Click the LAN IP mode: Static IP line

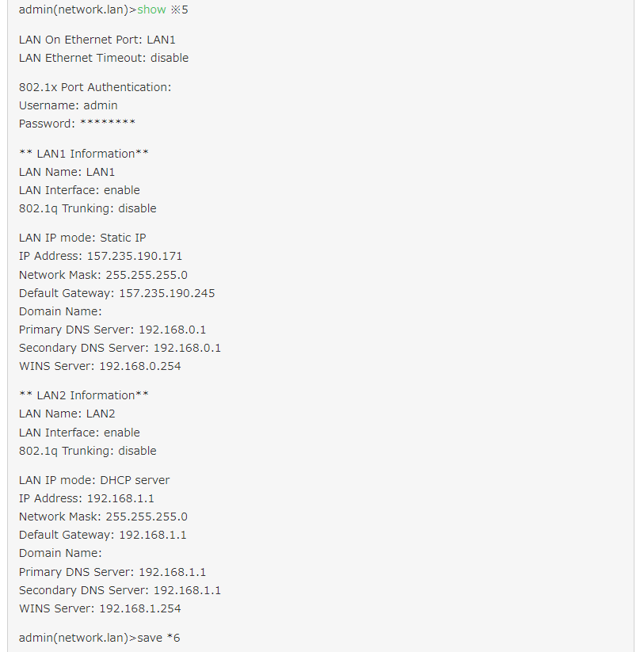(82, 238)
